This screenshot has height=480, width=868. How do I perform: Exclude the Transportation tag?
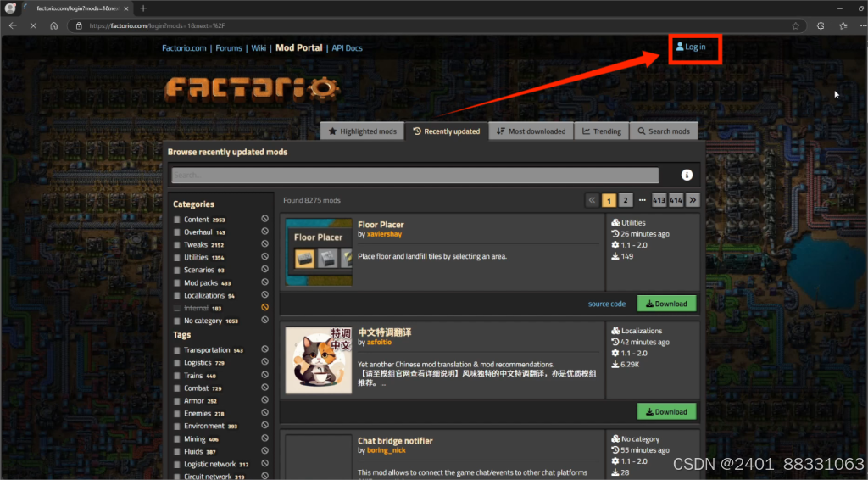pyautogui.click(x=265, y=349)
